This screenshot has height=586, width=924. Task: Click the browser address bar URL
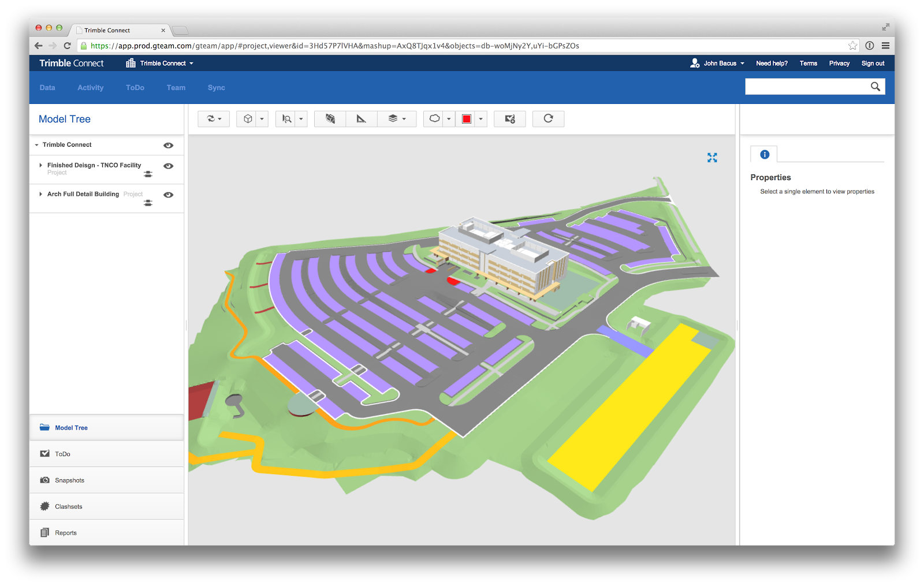tap(335, 46)
